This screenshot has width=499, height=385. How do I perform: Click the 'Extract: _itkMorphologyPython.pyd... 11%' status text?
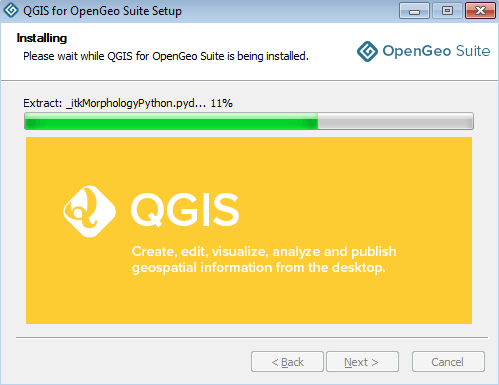click(x=128, y=103)
